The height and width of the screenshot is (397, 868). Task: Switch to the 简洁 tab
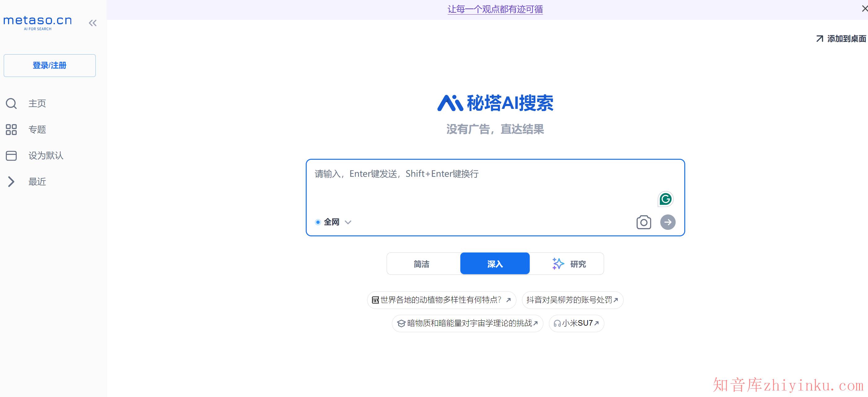pyautogui.click(x=421, y=263)
